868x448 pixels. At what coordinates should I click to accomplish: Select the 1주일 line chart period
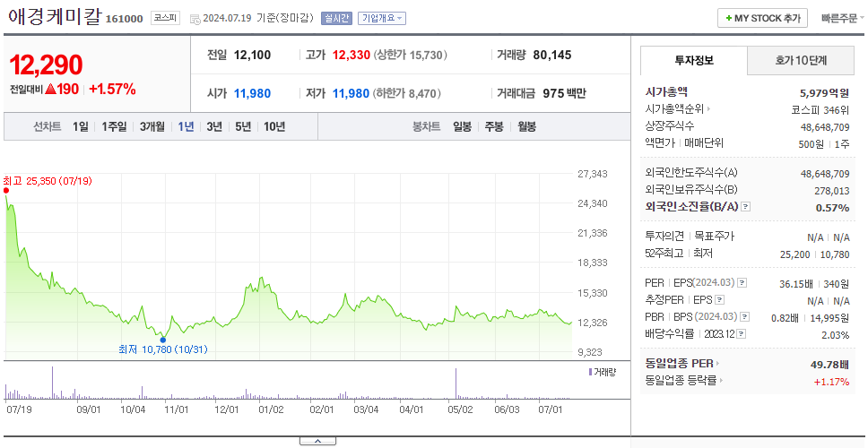click(115, 126)
